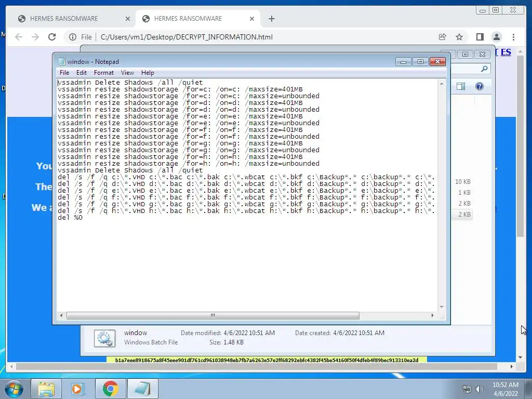Open a new Chrome tab
This screenshot has height=399, width=532.
[271, 19]
